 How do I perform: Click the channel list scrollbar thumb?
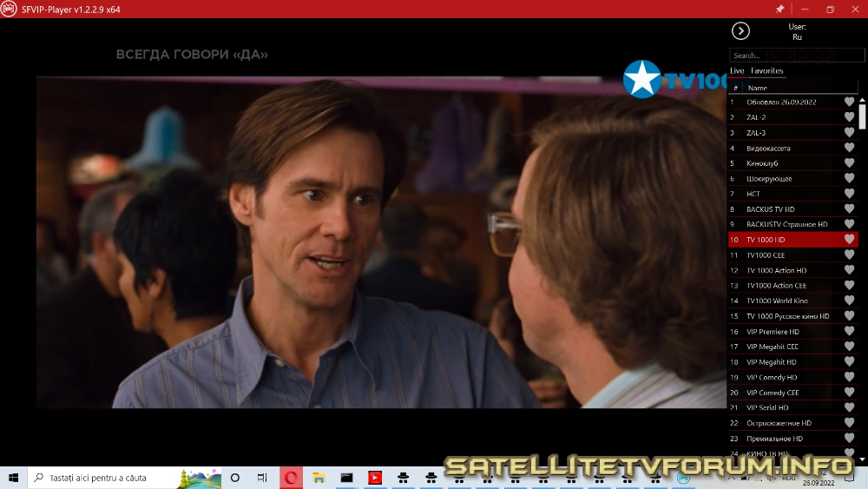(863, 117)
